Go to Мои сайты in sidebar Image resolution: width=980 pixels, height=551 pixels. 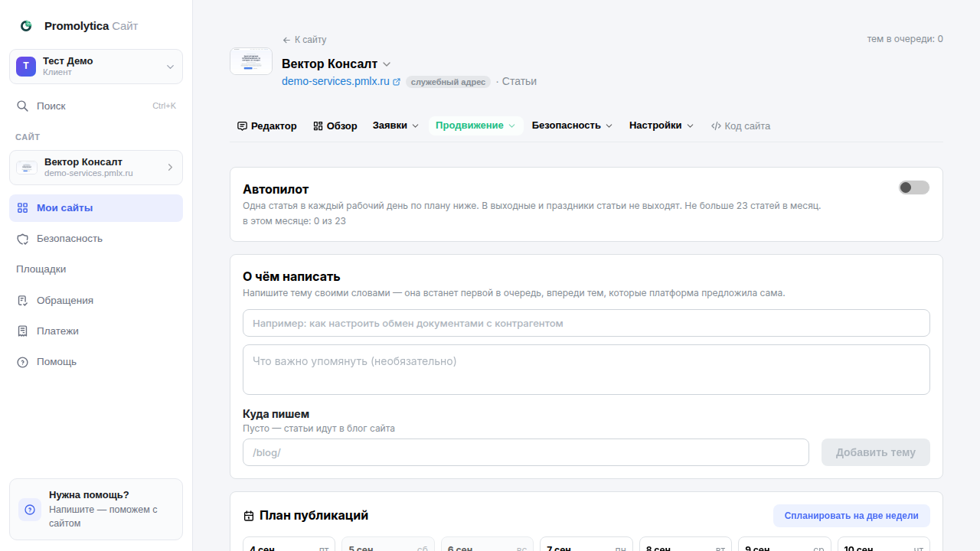coord(96,208)
